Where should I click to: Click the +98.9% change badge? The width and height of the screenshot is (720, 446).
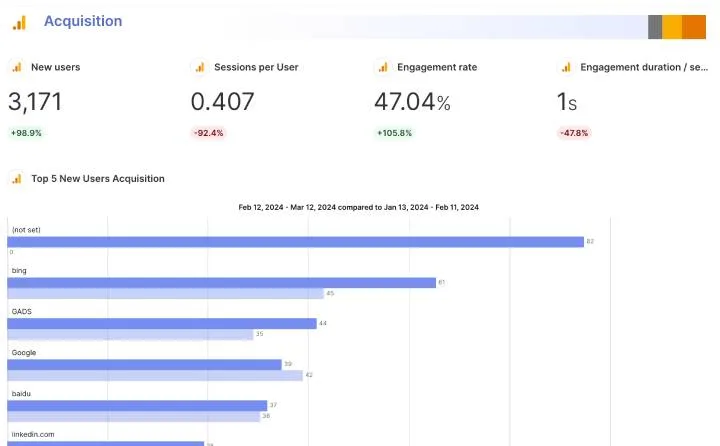click(26, 133)
